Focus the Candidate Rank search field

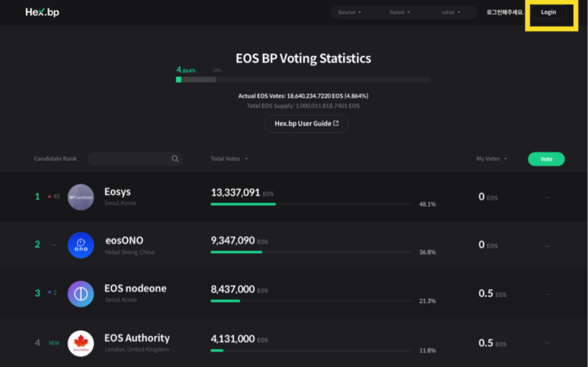129,159
